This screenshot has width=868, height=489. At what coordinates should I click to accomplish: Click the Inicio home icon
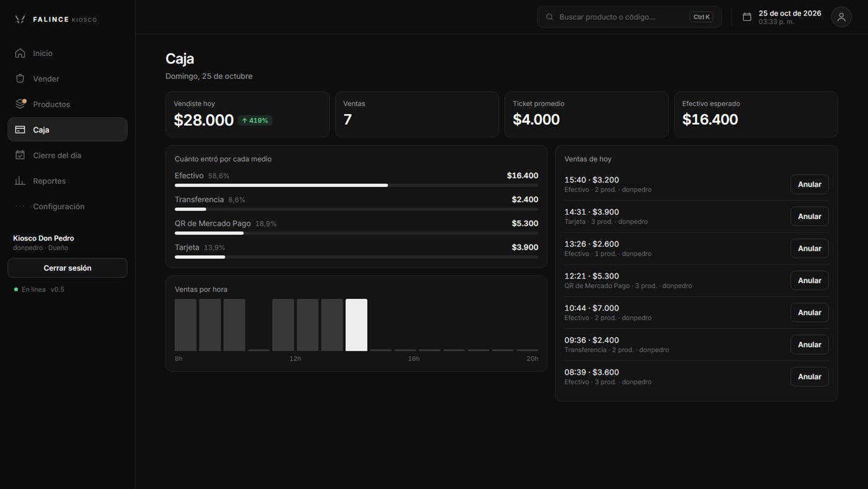(20, 53)
